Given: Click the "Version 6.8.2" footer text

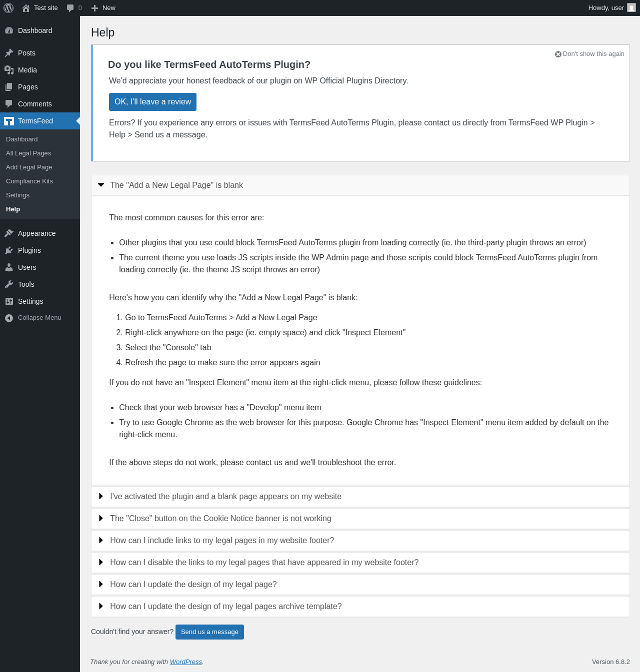Looking at the screenshot, I should [611, 662].
